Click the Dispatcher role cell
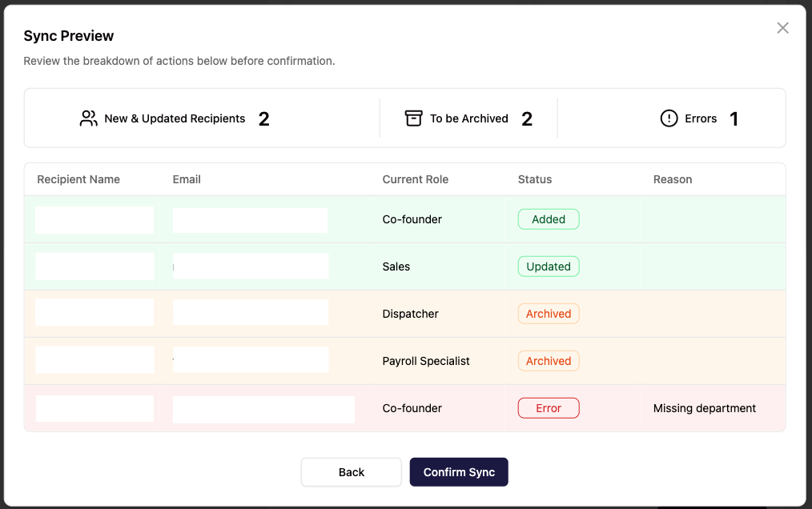 coord(411,314)
